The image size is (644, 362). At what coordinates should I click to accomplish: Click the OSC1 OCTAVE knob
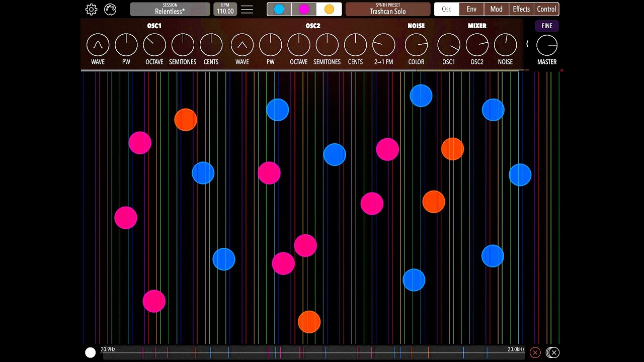pyautogui.click(x=154, y=45)
